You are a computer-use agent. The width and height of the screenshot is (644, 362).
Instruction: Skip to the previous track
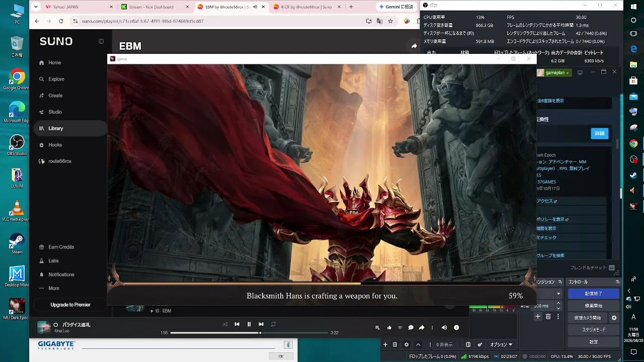pyautogui.click(x=237, y=324)
